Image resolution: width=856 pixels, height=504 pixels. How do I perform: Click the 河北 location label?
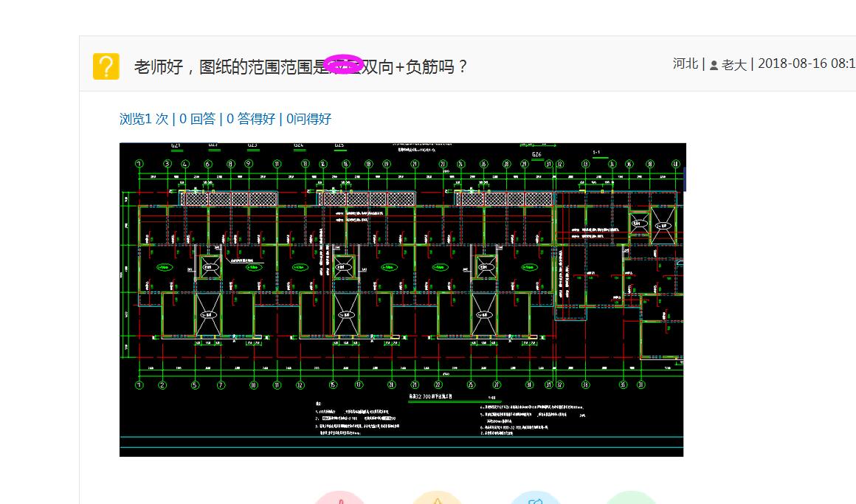685,64
